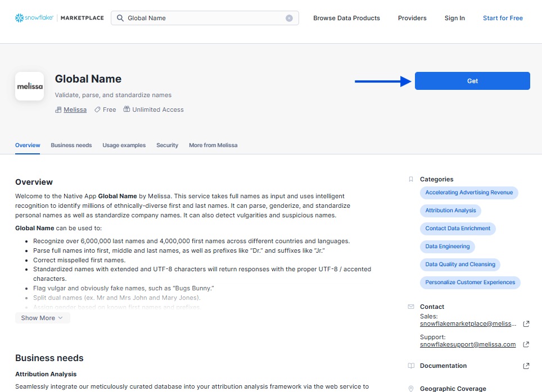Viewport: 542px width, 392px height.
Task: Click the gift icon next to Unlimited Access
Action: 127,109
